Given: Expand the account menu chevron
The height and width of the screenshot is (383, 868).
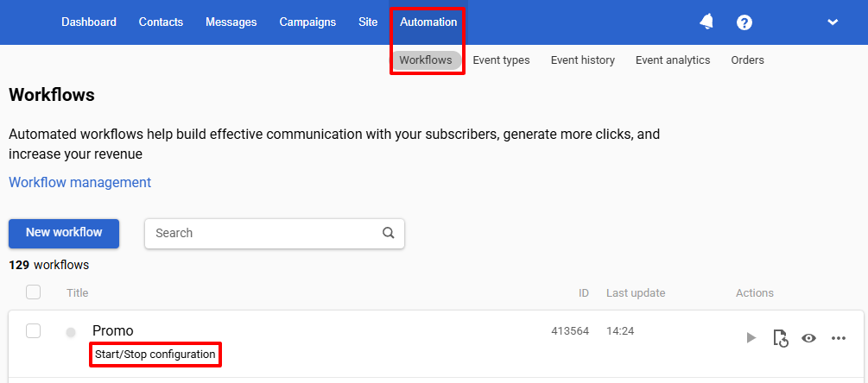Looking at the screenshot, I should pyautogui.click(x=833, y=22).
